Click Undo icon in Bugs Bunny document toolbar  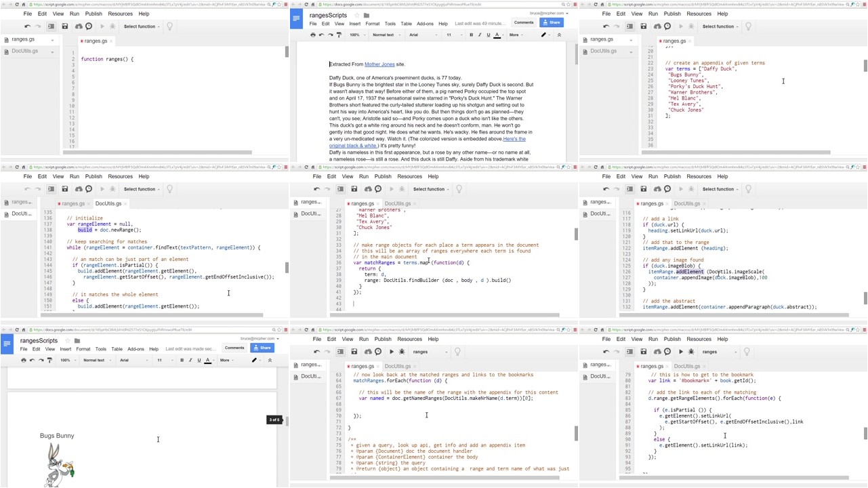point(33,360)
